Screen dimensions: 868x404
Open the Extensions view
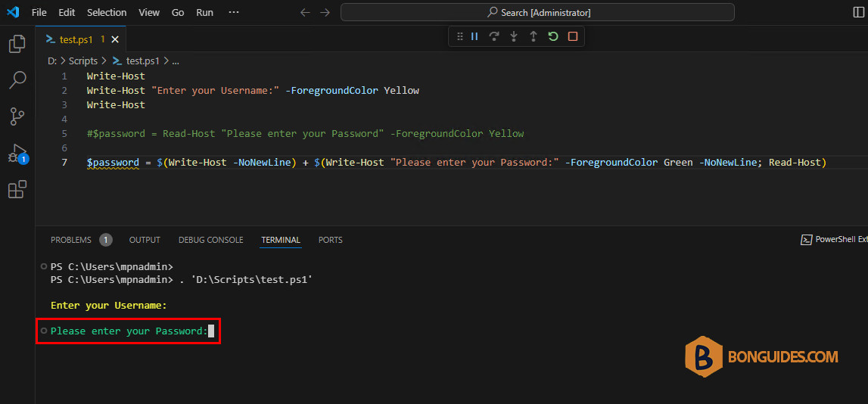pos(17,189)
